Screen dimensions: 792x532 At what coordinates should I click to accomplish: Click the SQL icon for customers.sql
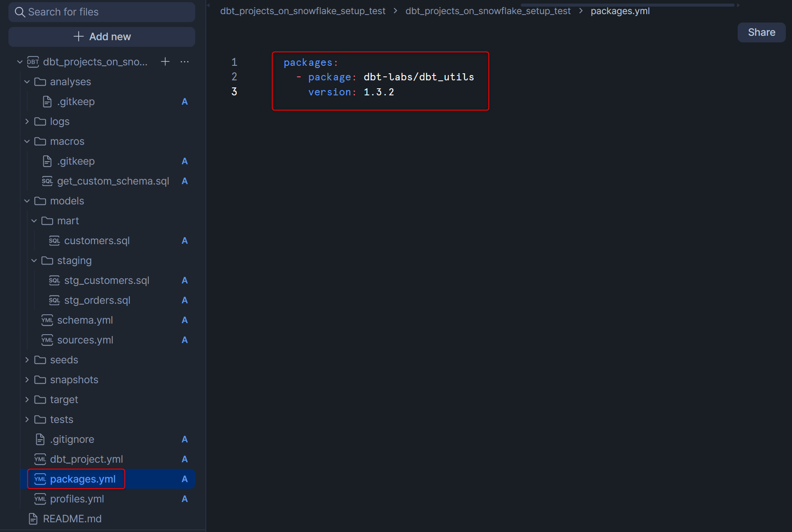click(x=54, y=241)
